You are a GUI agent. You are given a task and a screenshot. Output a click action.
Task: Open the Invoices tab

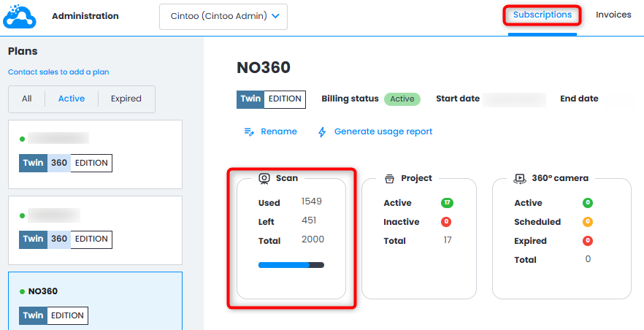[613, 15]
